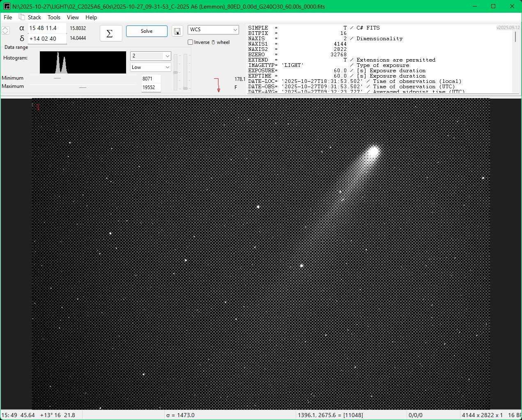
Task: Open the Tools menu
Action: coord(54,17)
